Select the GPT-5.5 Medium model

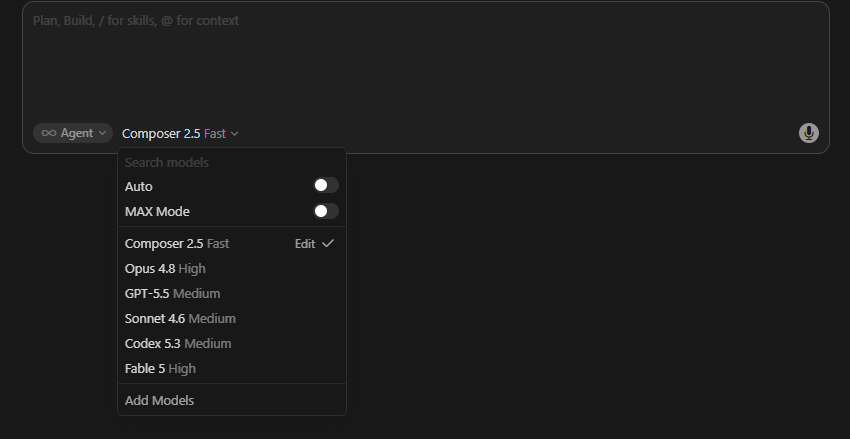tap(232, 294)
